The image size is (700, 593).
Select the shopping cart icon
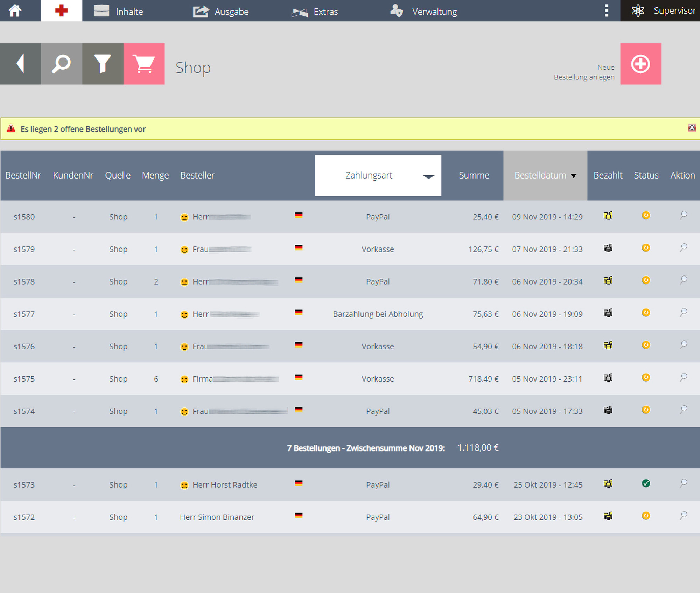(144, 64)
